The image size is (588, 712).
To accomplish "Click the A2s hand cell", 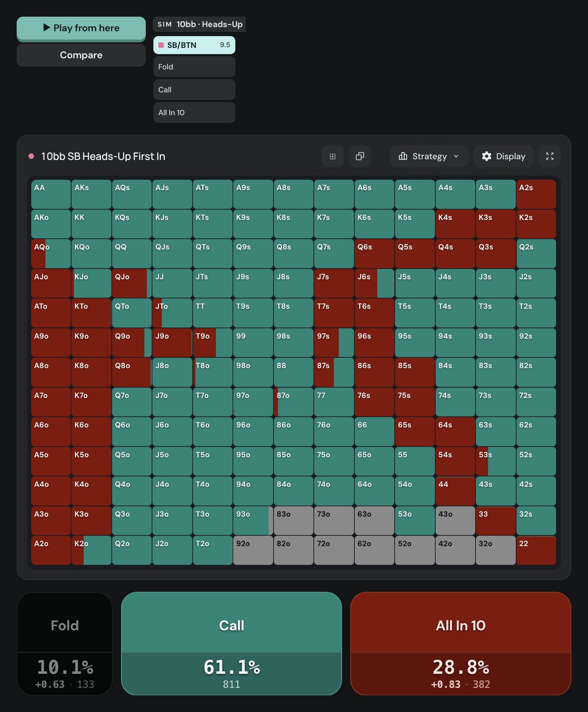I will (x=536, y=194).
